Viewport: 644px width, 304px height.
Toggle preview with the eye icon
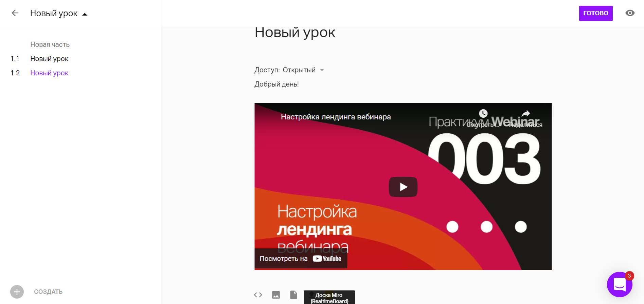coord(630,13)
